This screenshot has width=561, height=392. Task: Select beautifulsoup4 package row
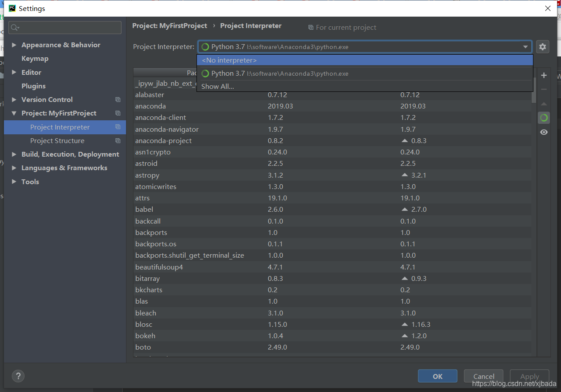[x=332, y=267]
